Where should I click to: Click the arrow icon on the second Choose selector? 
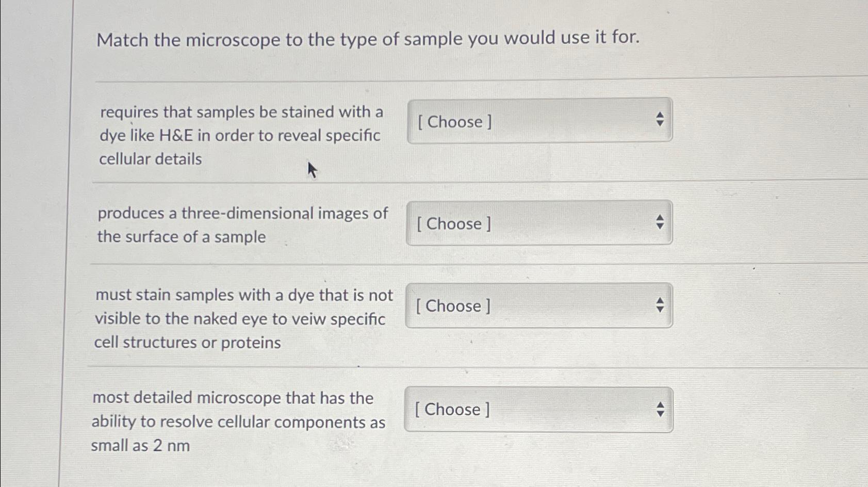[x=661, y=222]
